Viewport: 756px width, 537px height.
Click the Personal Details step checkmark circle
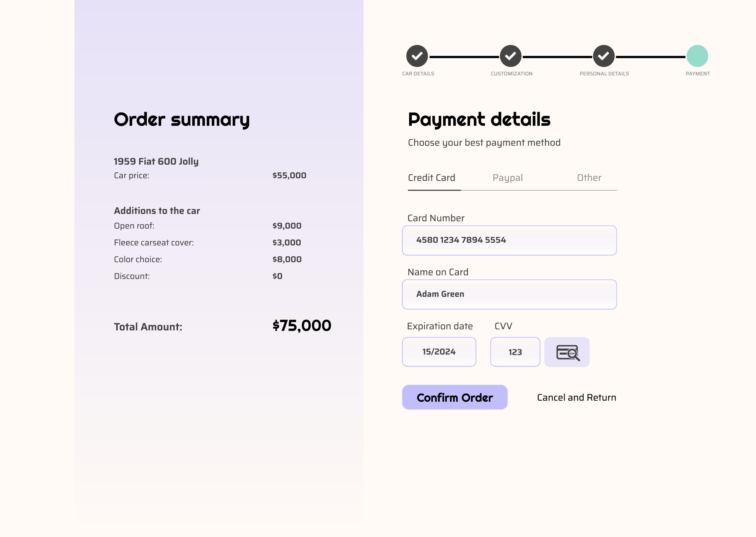[x=604, y=56]
